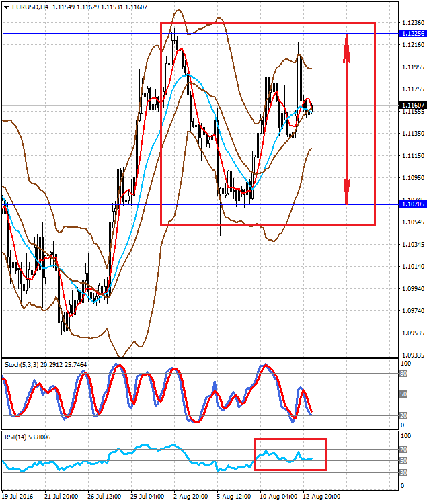The height and width of the screenshot is (504, 427).
Task: Select the 1.12256 horizontal line price label
Action: [413, 34]
